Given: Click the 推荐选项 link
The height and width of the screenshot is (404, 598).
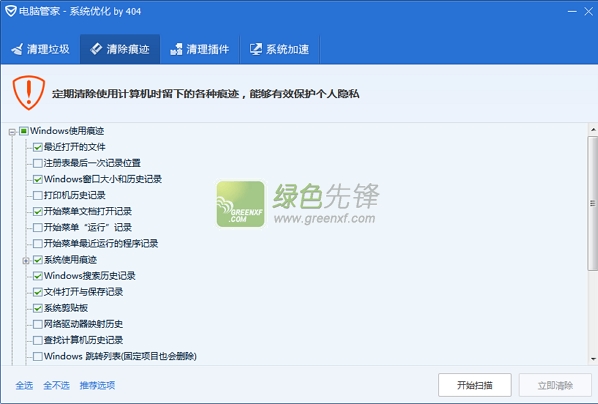Looking at the screenshot, I should [97, 385].
